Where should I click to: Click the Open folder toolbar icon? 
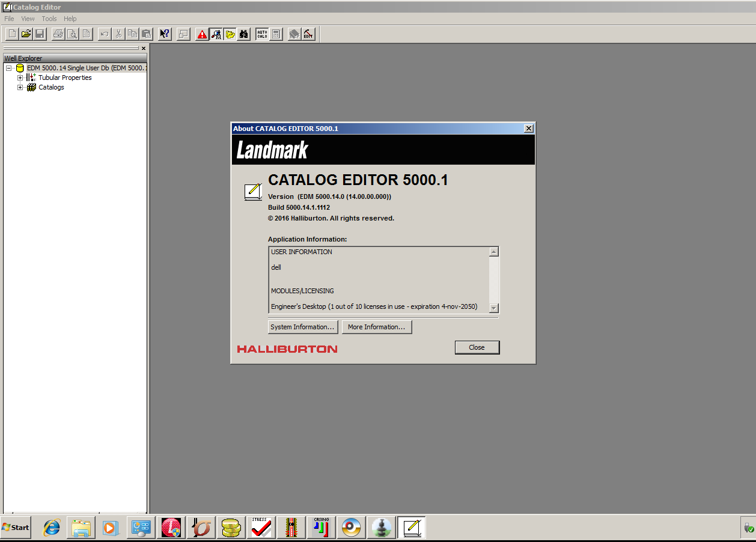click(x=26, y=34)
